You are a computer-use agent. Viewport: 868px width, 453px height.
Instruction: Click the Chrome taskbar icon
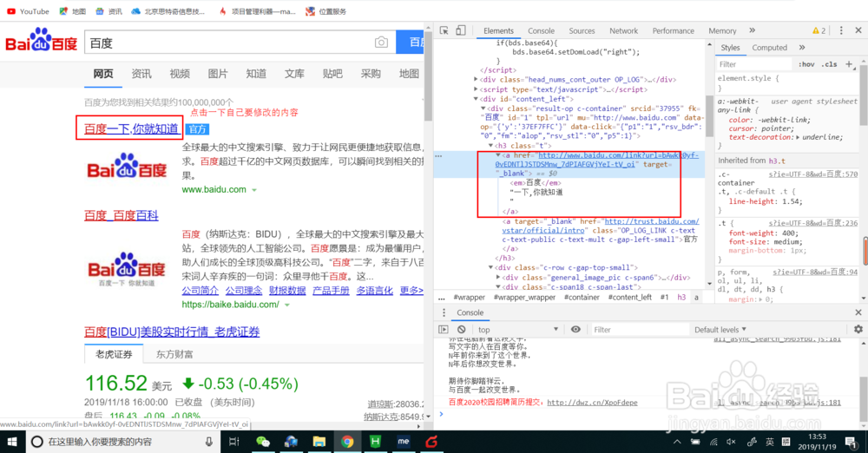(347, 442)
